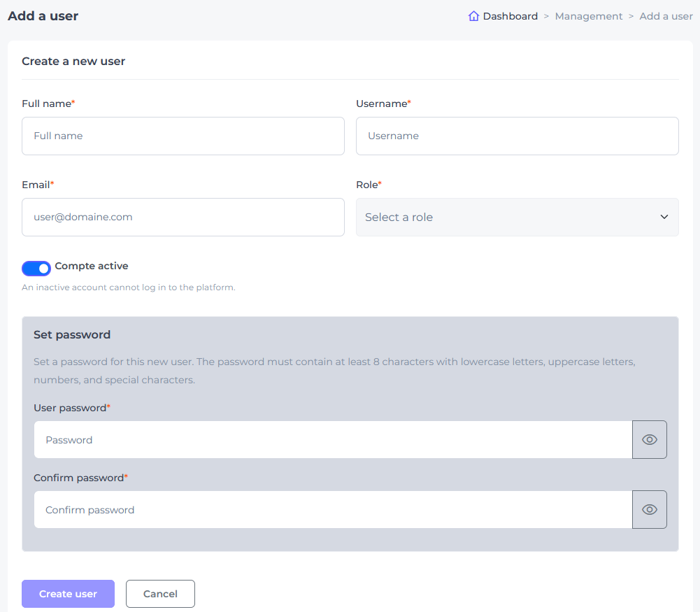Click the Create a new user heading
The width and height of the screenshot is (700, 612).
click(x=73, y=61)
